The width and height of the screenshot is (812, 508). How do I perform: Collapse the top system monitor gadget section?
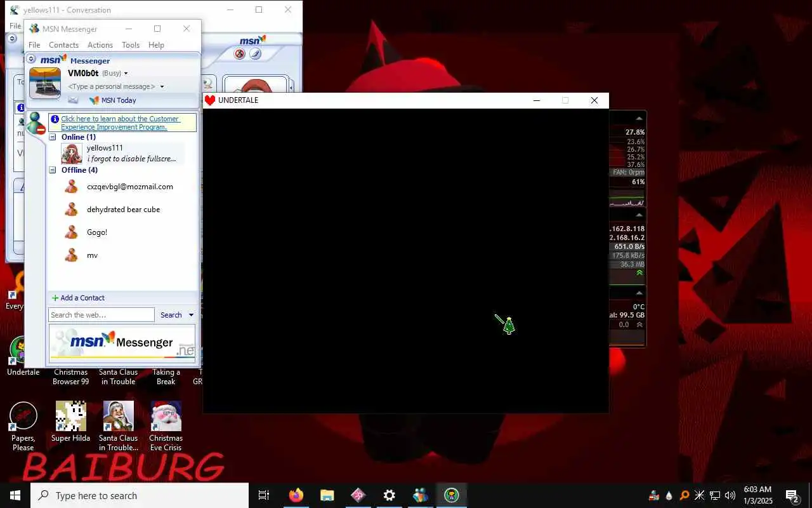639,118
